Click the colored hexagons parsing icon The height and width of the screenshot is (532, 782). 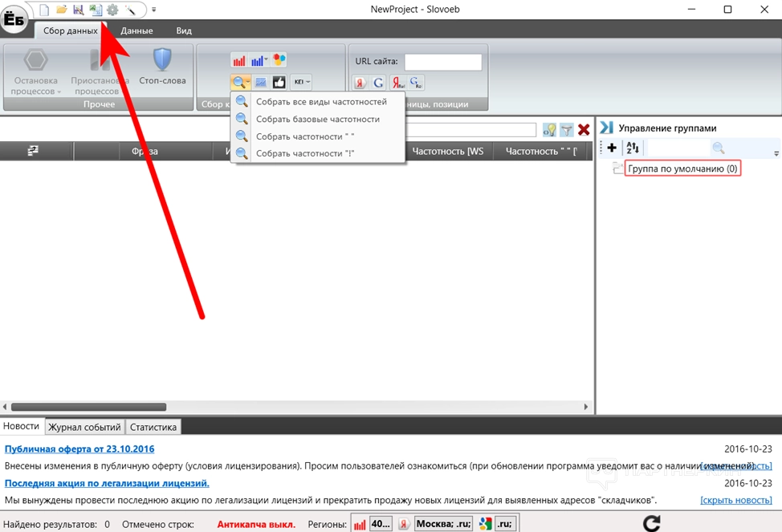pos(279,60)
